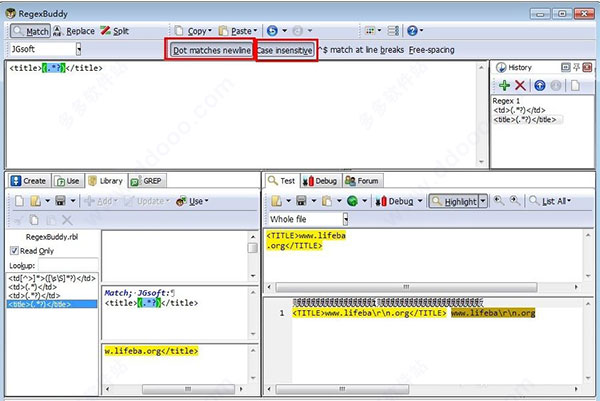Select the Match mode button

(x=30, y=31)
